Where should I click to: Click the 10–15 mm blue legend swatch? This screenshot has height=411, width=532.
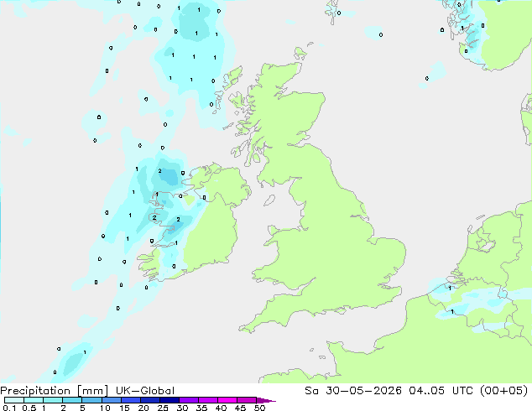point(111,400)
